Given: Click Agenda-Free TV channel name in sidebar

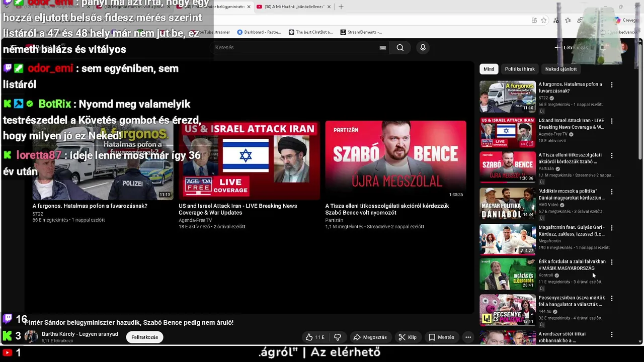Looking at the screenshot, I should [x=553, y=134].
